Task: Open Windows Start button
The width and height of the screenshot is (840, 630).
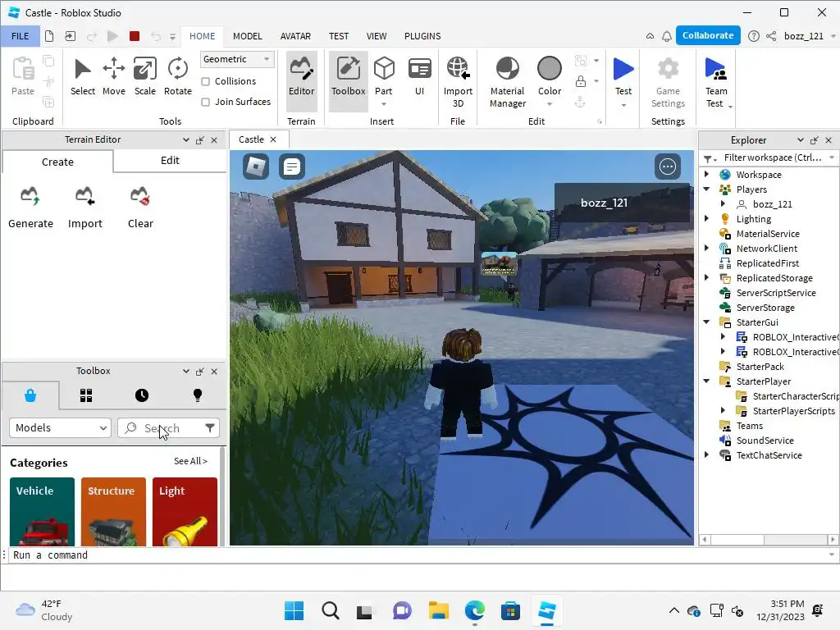Action: coord(294,610)
